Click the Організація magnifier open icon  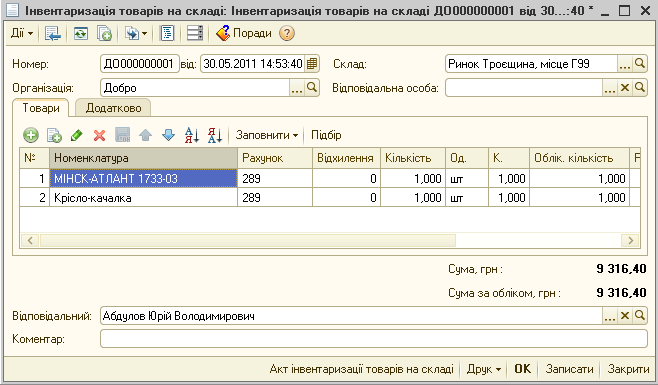tap(312, 88)
